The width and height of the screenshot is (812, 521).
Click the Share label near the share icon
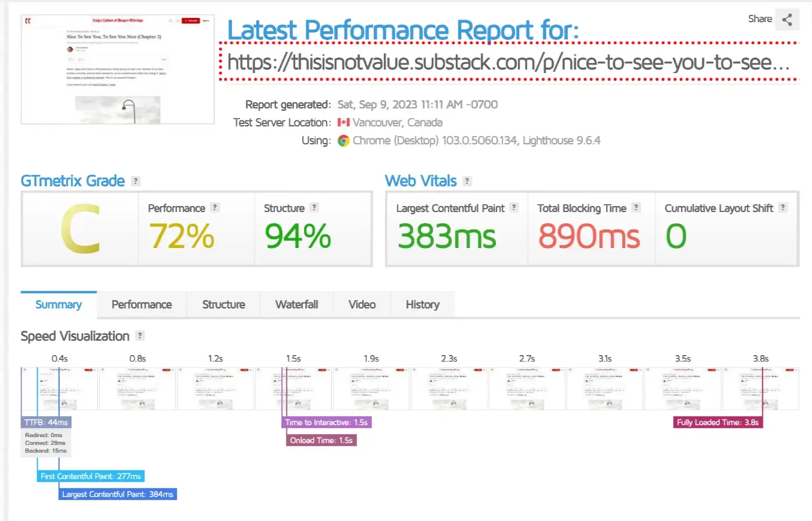[x=760, y=19]
